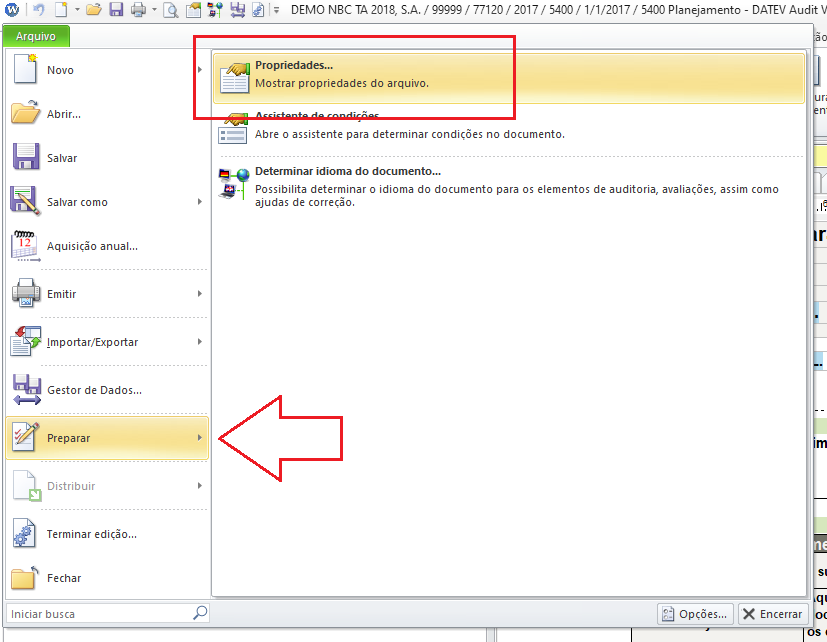Click the hand document icon beside Propriedades
This screenshot has width=827, height=642.
click(234, 78)
